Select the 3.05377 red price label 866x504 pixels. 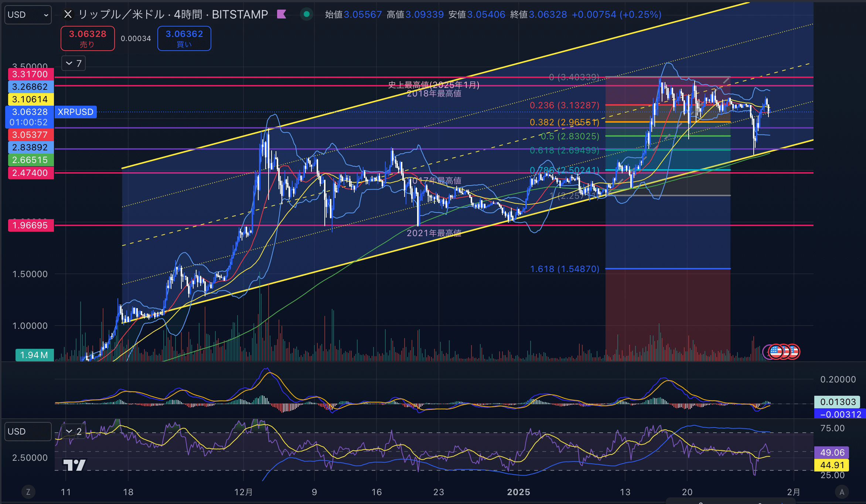coord(31,135)
